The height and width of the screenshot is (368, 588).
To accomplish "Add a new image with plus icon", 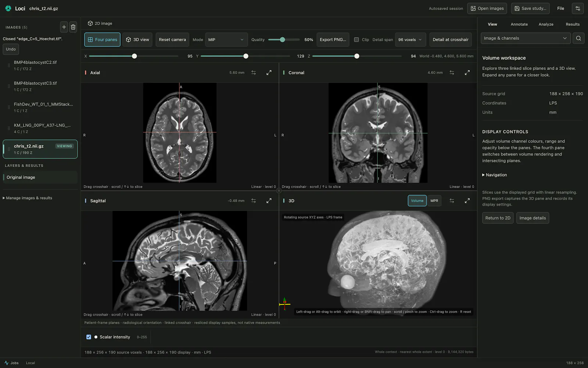I will (x=64, y=27).
